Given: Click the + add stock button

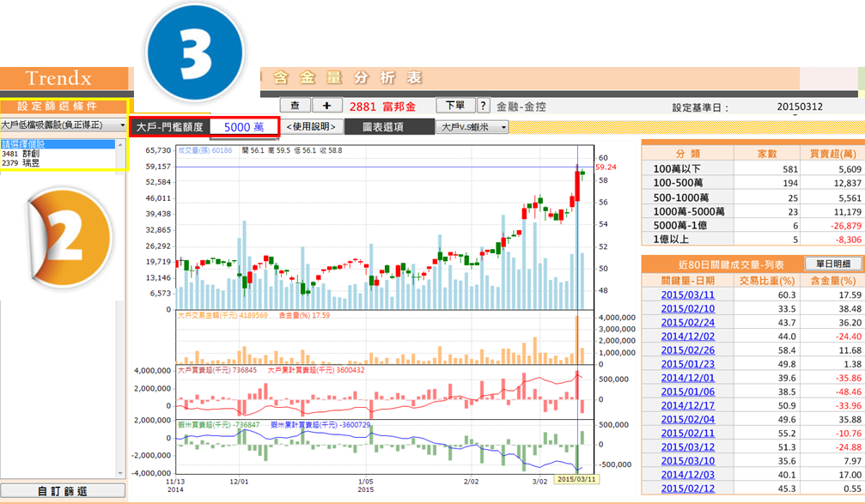Looking at the screenshot, I should tap(326, 106).
